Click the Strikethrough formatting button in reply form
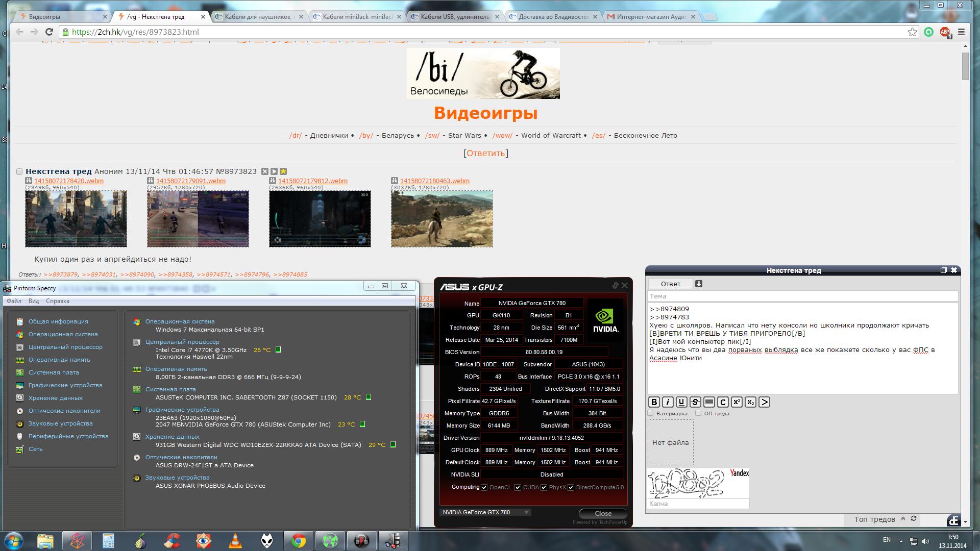 (695, 402)
